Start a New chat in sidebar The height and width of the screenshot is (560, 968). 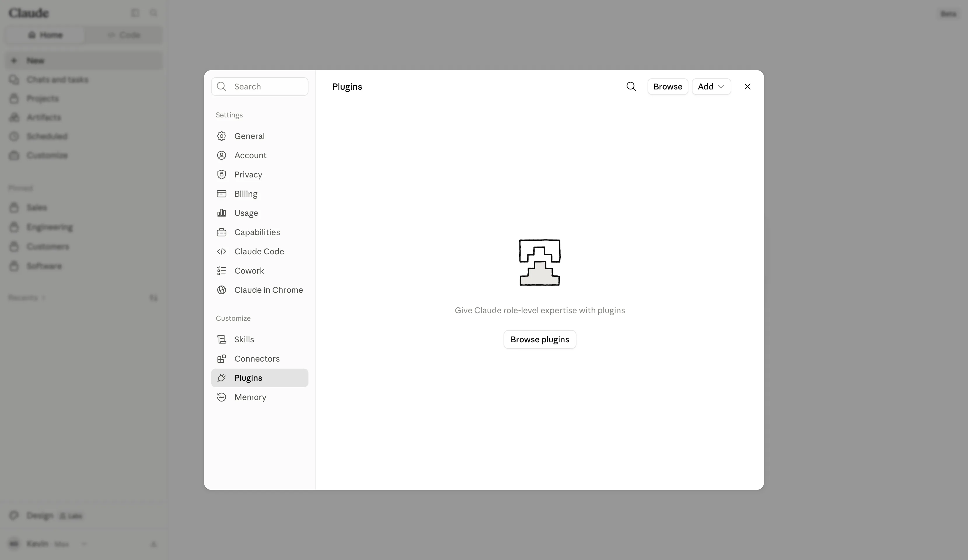click(84, 61)
